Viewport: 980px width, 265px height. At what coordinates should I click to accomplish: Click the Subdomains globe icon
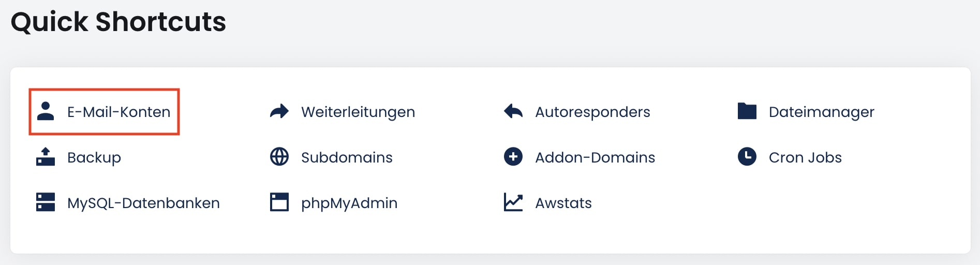(279, 157)
